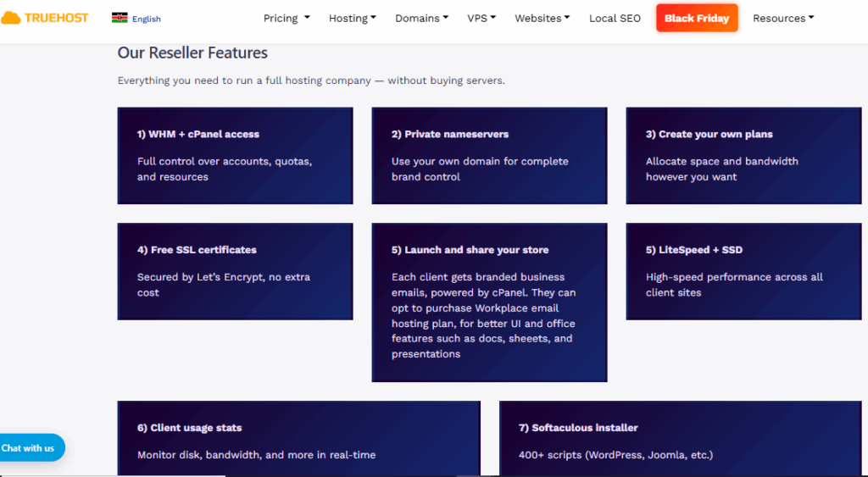Click the Truehost cloud logo icon
Image resolution: width=868 pixels, height=477 pixels.
point(10,19)
